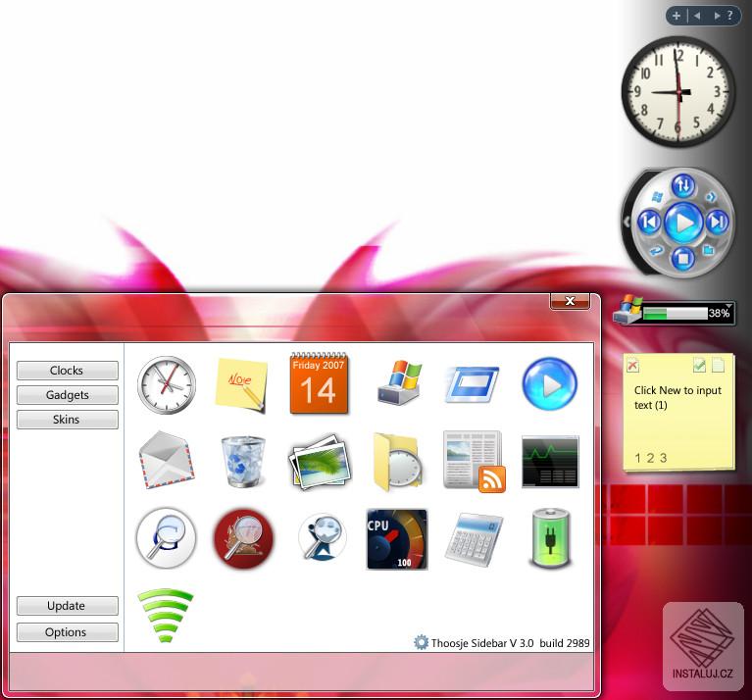Click the up-down arrows button on the media gadget
Viewport: 752px width, 700px height.
pyautogui.click(x=683, y=185)
